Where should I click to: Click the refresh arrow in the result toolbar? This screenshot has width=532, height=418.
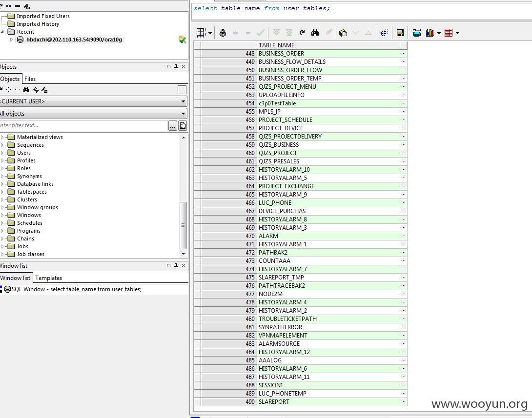pyautogui.click(x=302, y=33)
